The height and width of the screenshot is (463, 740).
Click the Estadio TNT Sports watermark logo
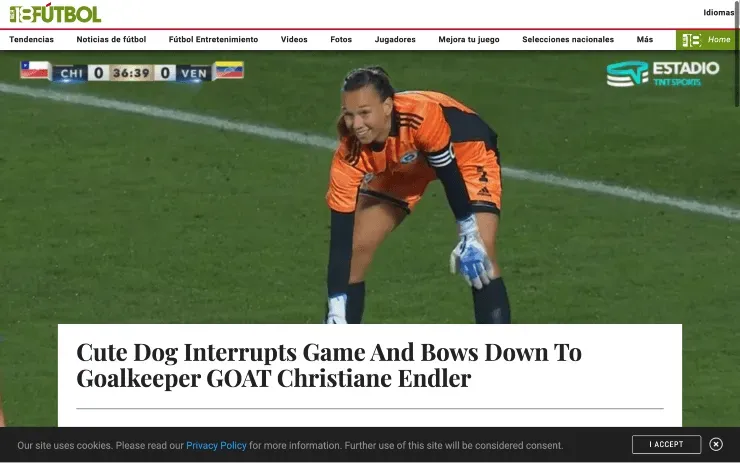(x=663, y=74)
